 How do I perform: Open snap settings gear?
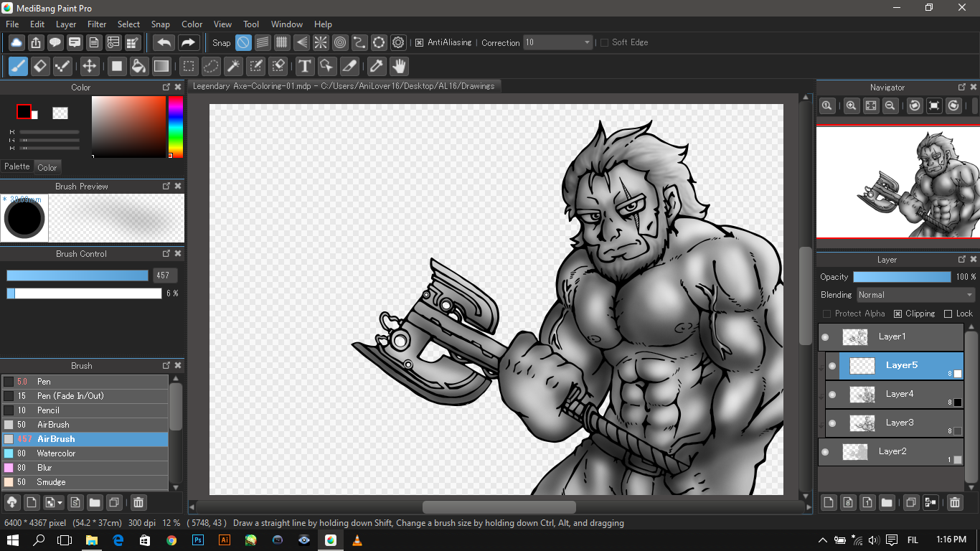(398, 42)
